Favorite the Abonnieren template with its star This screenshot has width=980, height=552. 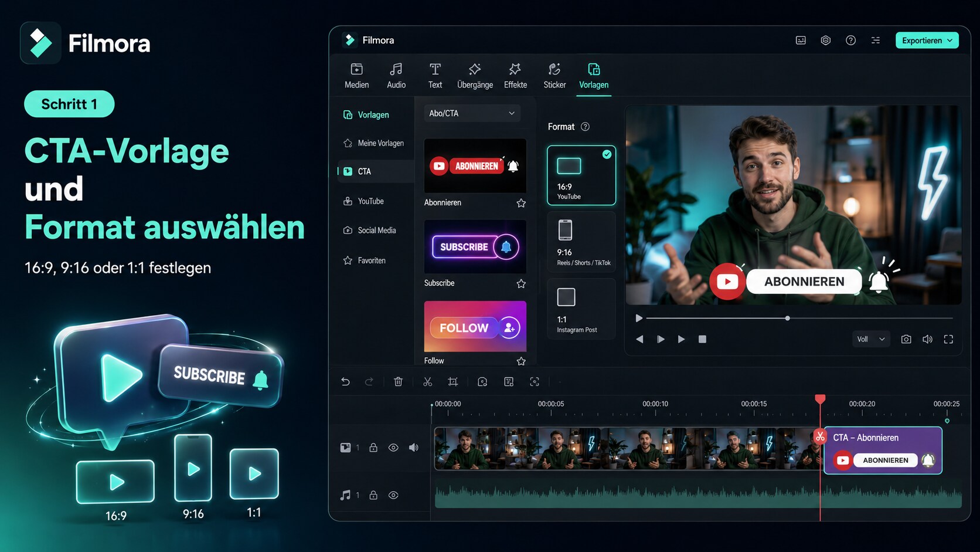(521, 203)
